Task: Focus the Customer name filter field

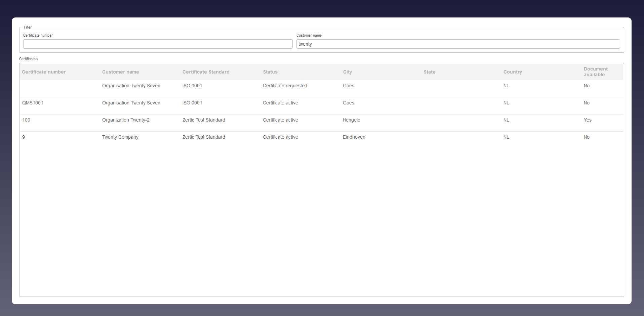Action: pyautogui.click(x=458, y=44)
